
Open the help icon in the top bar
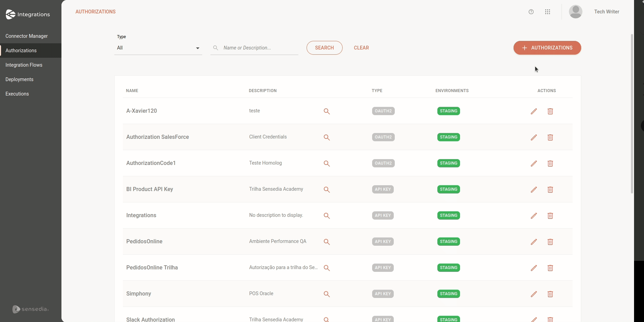pyautogui.click(x=531, y=12)
